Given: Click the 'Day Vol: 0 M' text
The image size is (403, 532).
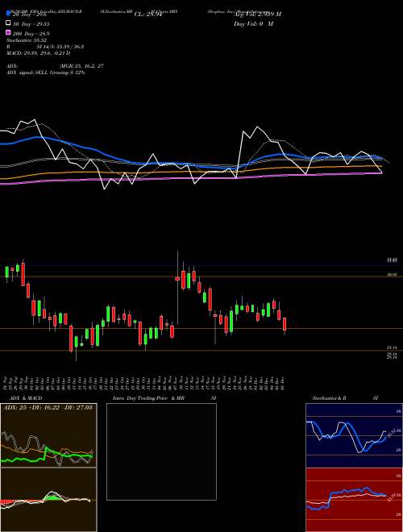Looking at the screenshot, I should pyautogui.click(x=253, y=23).
